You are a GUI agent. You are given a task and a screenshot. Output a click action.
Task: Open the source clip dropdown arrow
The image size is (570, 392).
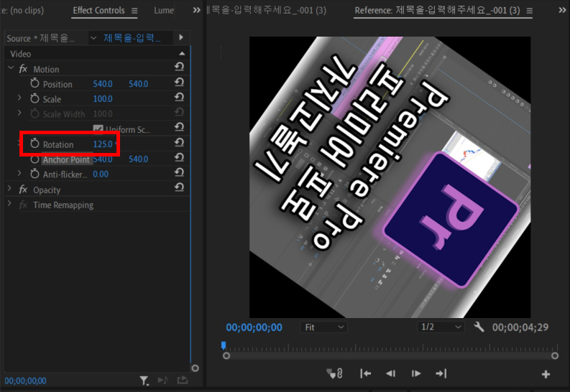pos(93,38)
